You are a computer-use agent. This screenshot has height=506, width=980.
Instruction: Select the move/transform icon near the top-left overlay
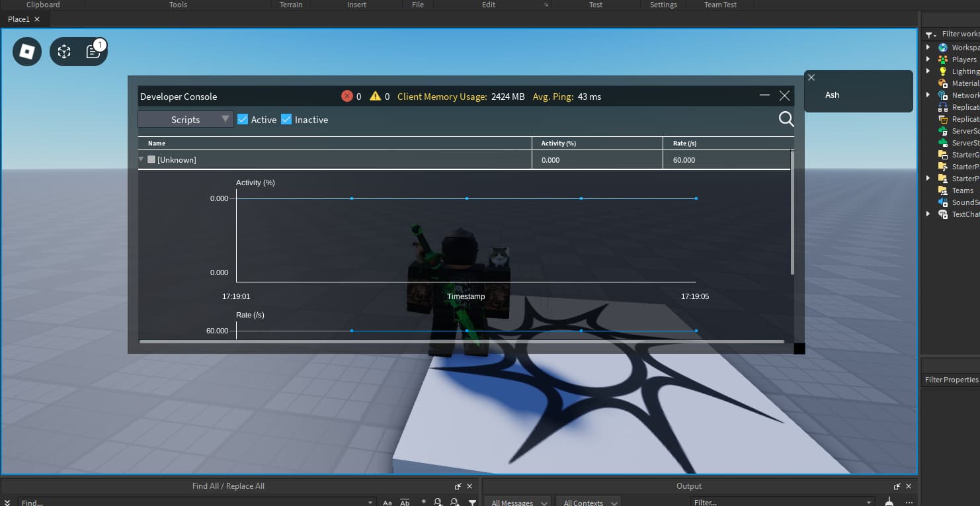(64, 51)
